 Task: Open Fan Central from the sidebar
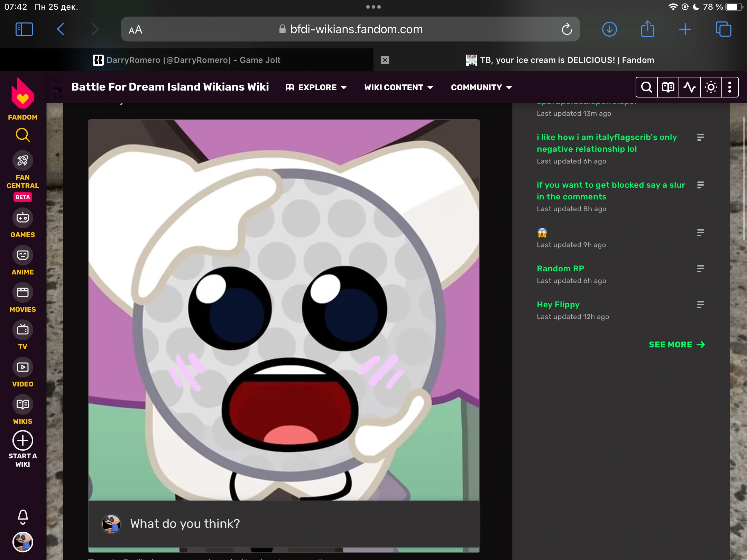pos(22,160)
